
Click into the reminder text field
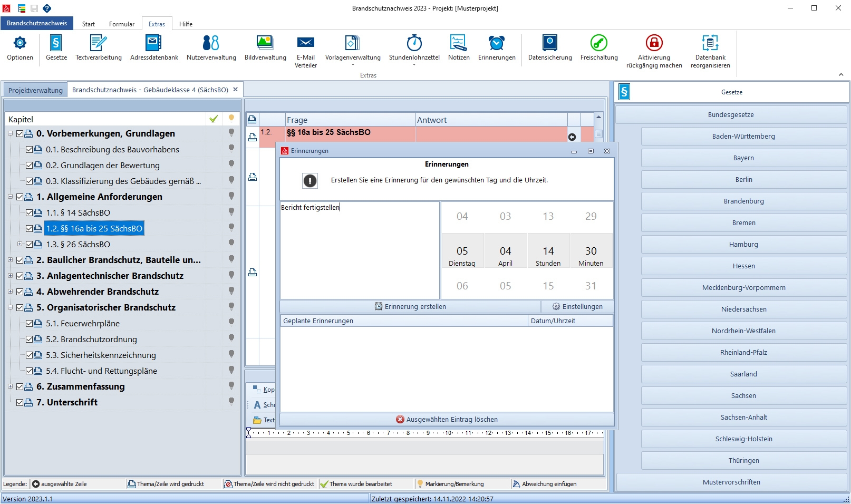(x=360, y=250)
